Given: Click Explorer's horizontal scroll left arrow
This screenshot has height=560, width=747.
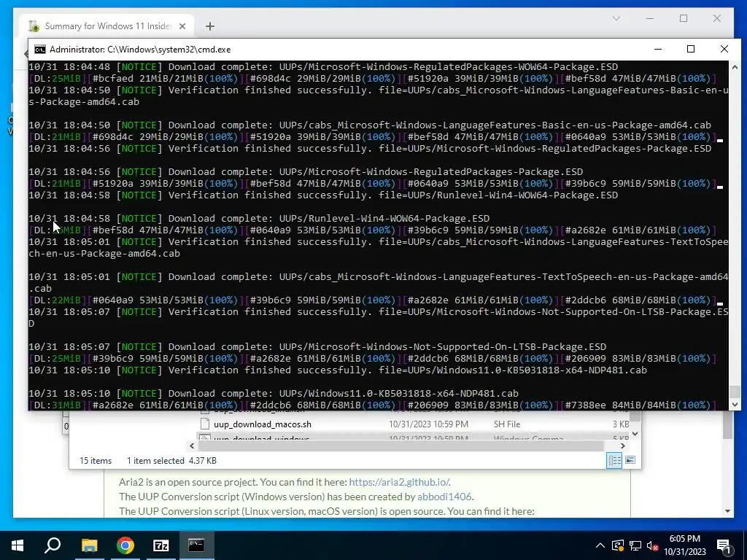Looking at the screenshot, I should point(192,446).
